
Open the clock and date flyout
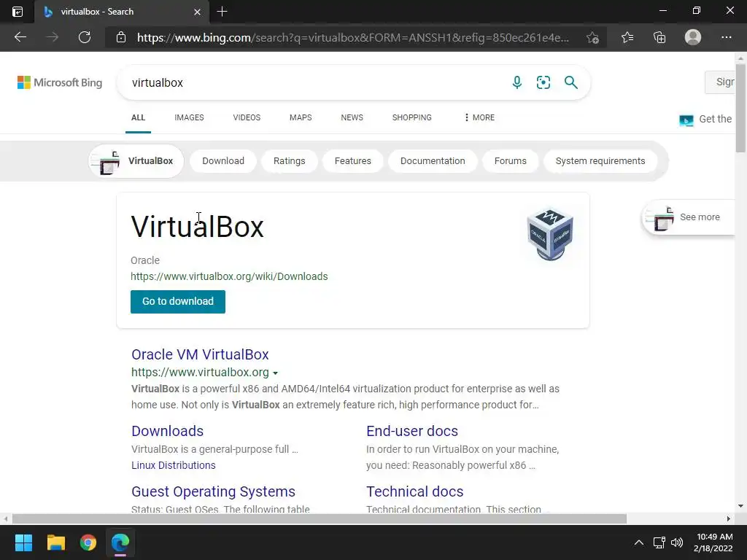[713, 542]
